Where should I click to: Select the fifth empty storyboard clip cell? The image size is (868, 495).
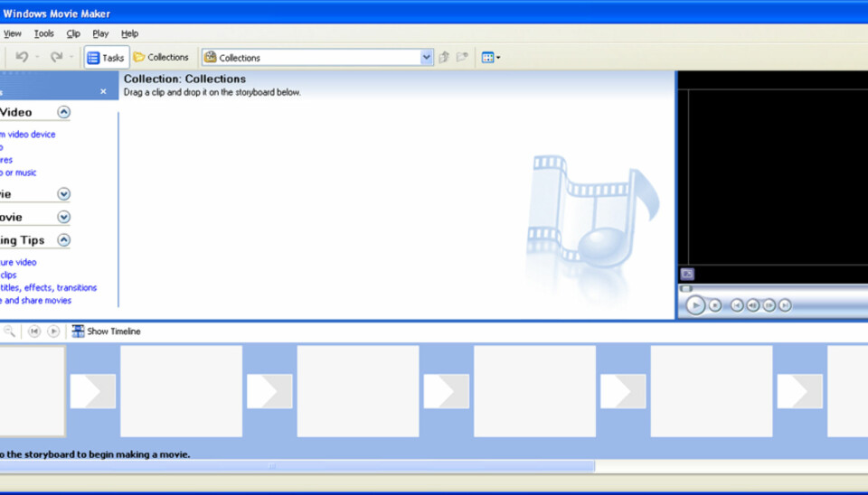click(712, 391)
